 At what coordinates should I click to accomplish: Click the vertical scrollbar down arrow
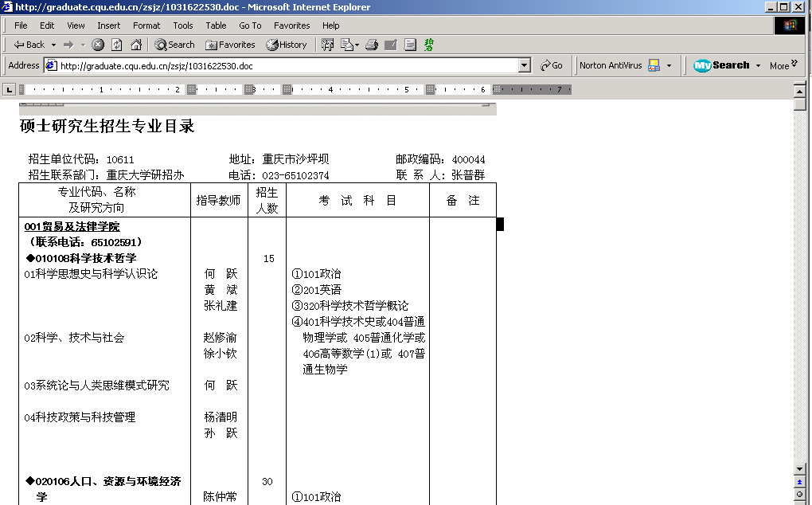(799, 469)
